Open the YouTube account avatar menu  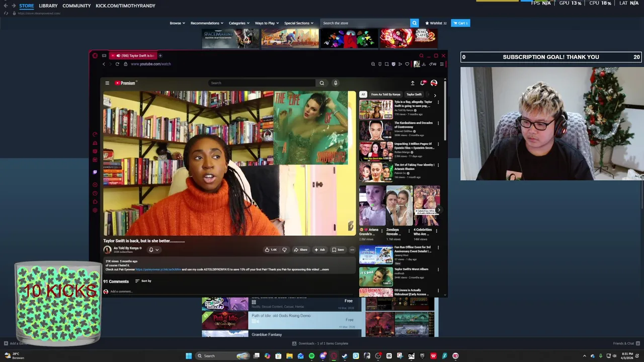tap(434, 83)
